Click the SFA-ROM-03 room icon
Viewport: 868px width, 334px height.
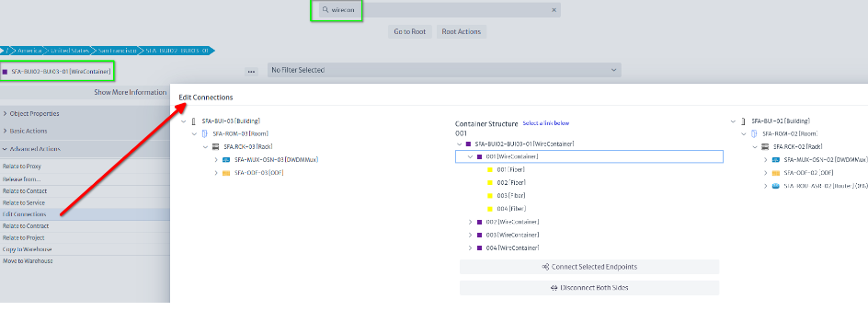click(204, 133)
